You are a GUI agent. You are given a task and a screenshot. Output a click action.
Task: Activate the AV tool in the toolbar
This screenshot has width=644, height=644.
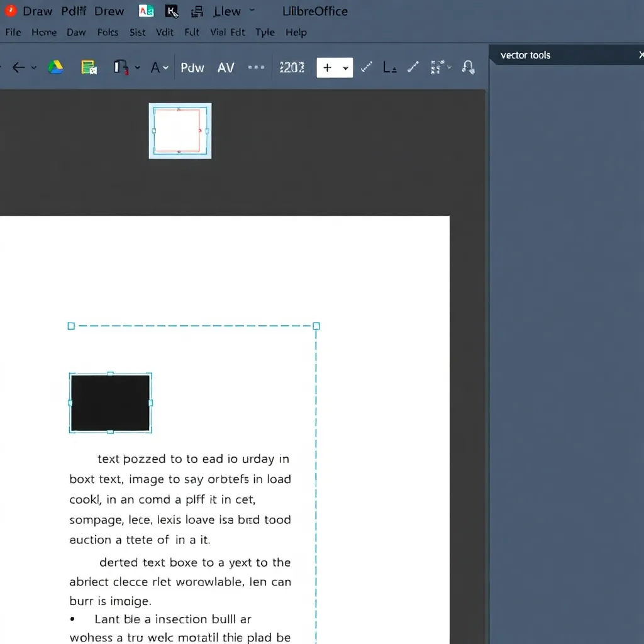226,67
